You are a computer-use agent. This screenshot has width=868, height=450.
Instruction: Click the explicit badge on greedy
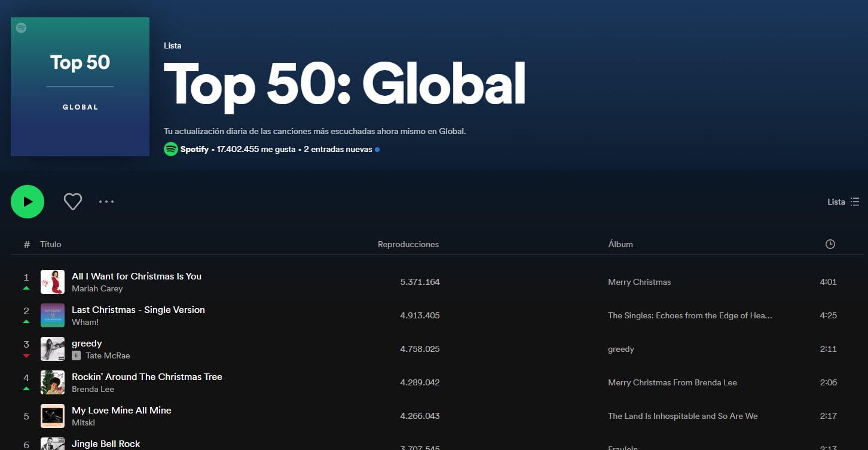(77, 355)
